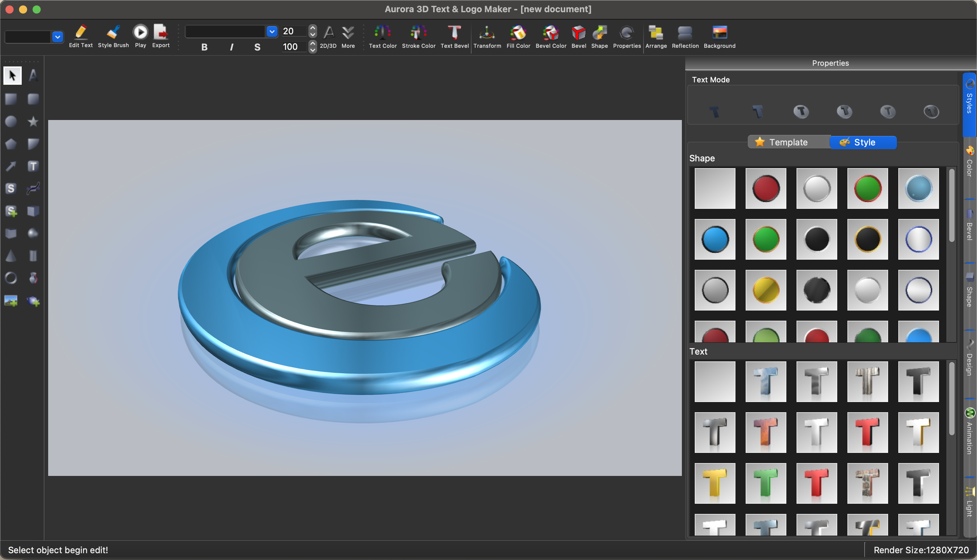977x560 pixels.
Task: Select the cone shape tool
Action: point(11,256)
